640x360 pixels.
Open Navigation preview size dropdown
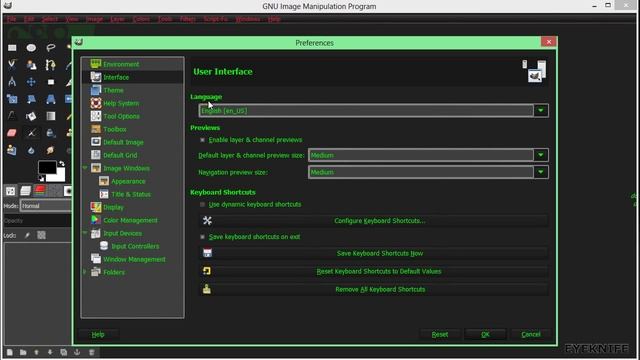pos(428,172)
